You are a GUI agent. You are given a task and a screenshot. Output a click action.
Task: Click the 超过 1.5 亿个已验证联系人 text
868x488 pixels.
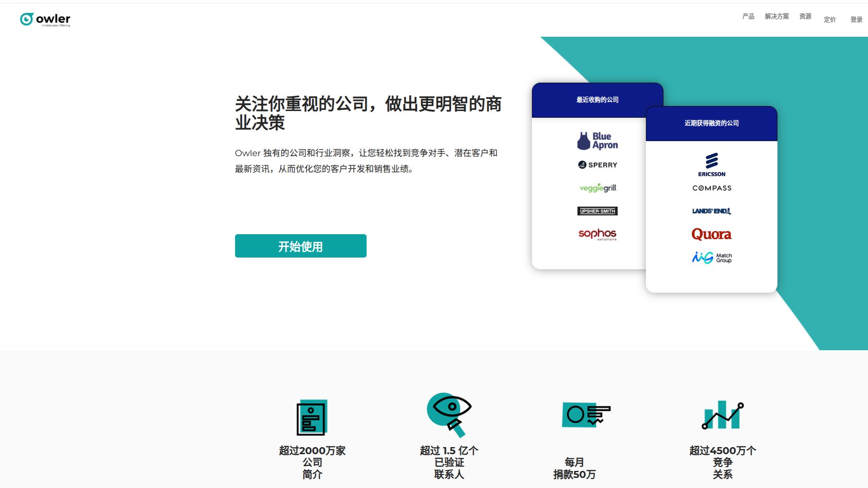tap(449, 463)
